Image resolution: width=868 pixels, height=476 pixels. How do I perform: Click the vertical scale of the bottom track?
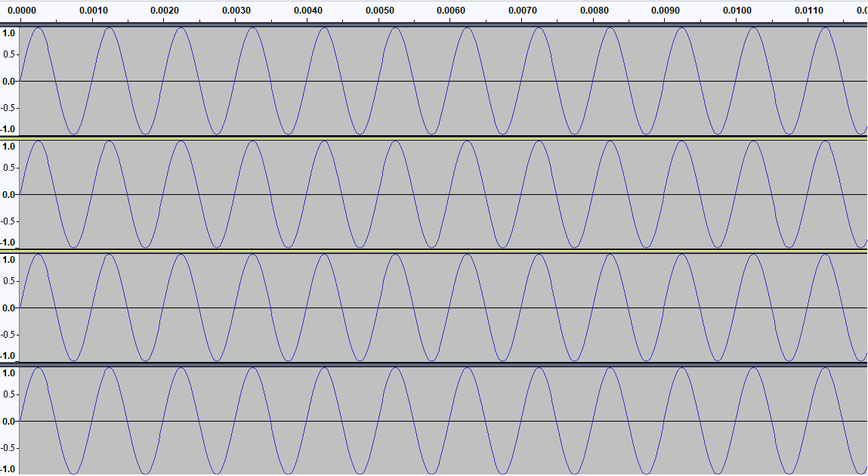[11, 419]
